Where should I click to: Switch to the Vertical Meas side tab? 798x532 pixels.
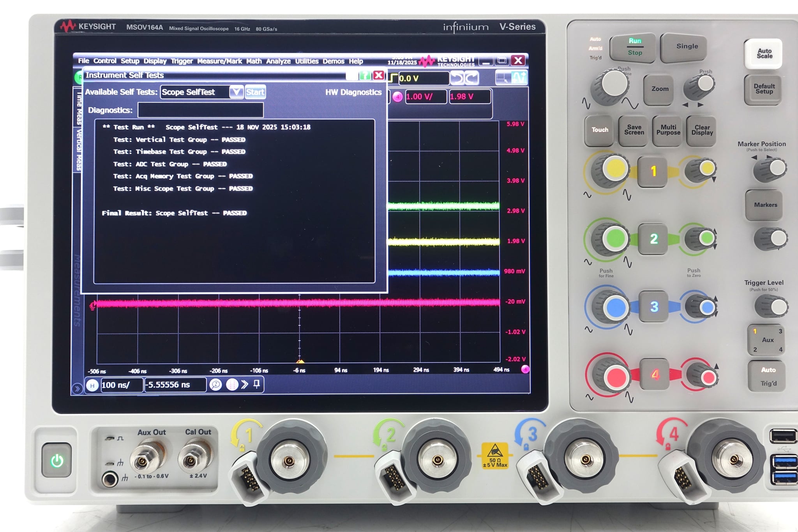78,150
